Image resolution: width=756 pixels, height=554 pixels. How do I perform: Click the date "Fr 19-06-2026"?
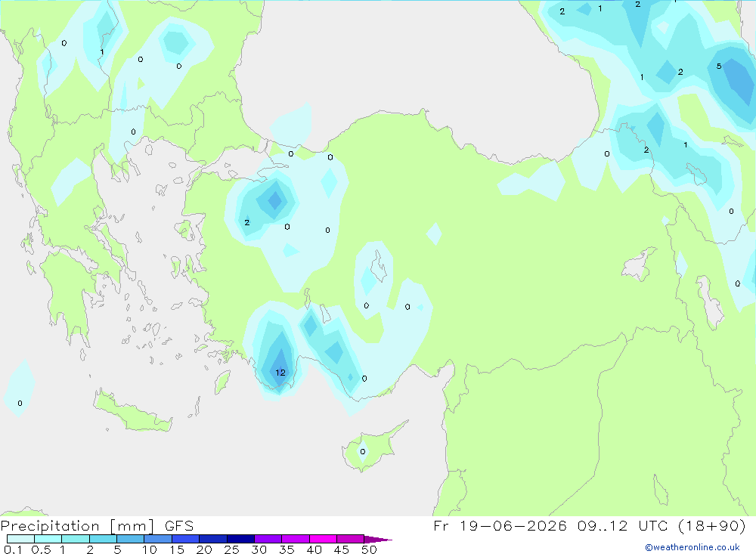point(500,525)
